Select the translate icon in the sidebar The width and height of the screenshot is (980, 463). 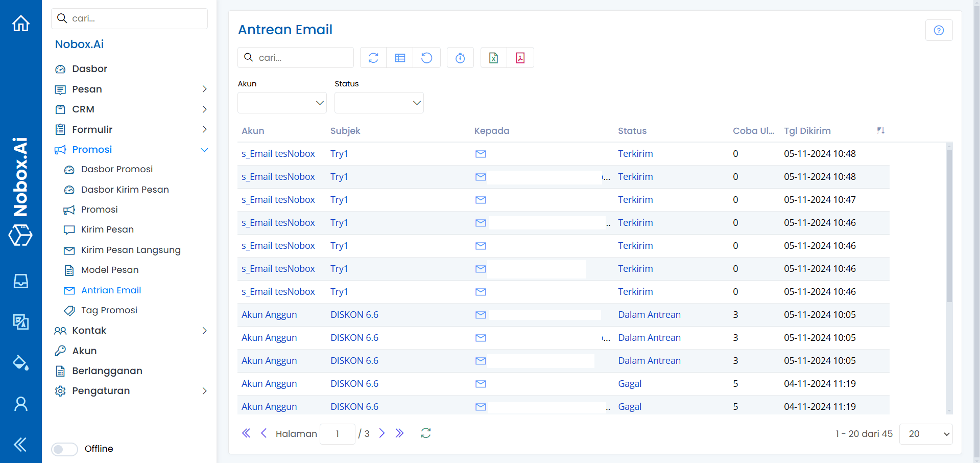click(x=20, y=321)
